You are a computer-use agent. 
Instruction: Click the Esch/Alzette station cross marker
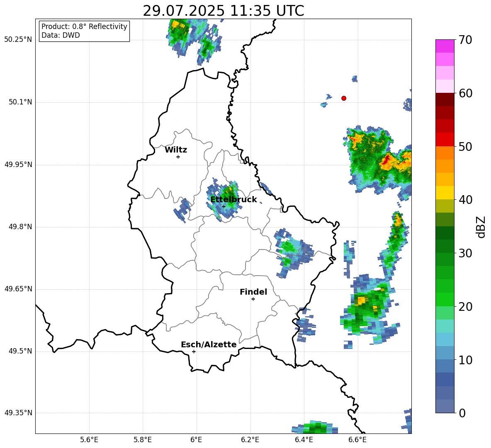(194, 351)
